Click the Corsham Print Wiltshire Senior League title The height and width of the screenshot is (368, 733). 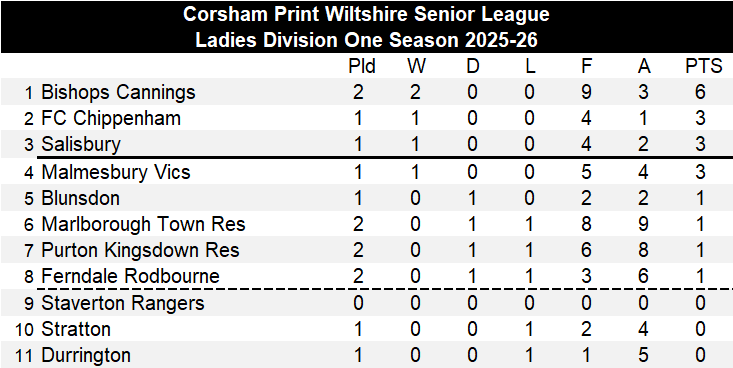click(366, 14)
